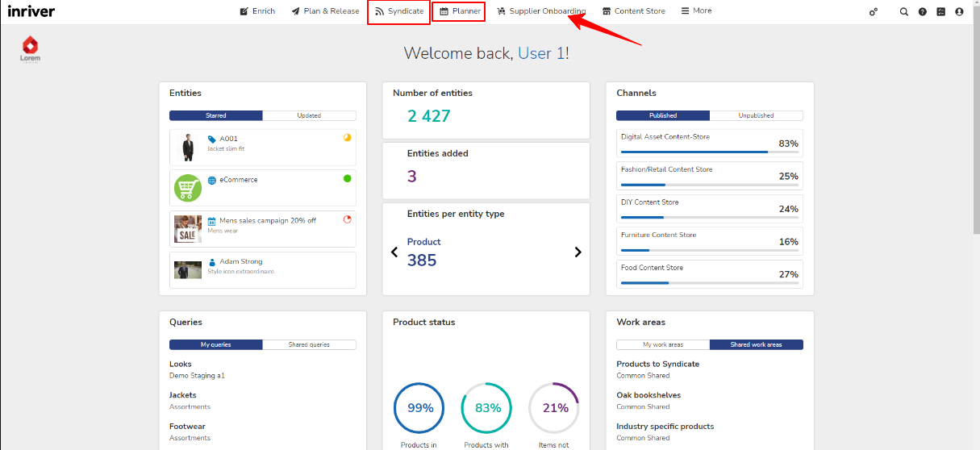
Task: Open the Planner menu
Action: coord(459,11)
